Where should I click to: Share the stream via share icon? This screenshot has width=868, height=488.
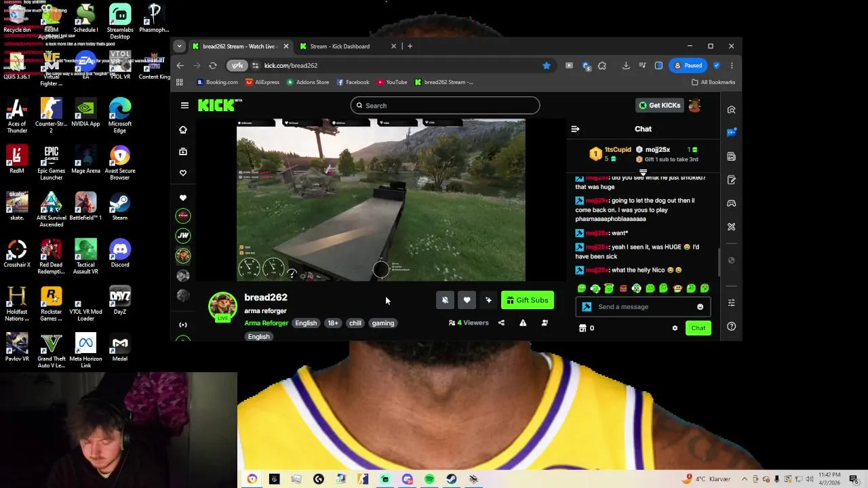pos(501,323)
